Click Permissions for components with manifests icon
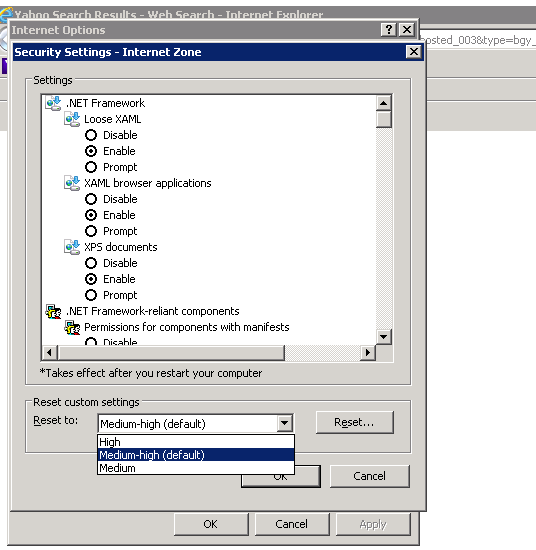This screenshot has width=536, height=550. [x=72, y=327]
